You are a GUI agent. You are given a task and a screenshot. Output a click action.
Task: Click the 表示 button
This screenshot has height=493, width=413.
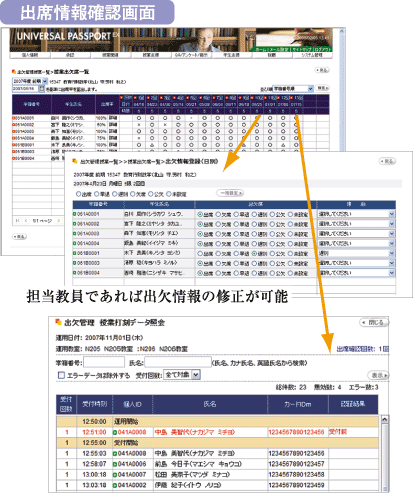(x=379, y=375)
